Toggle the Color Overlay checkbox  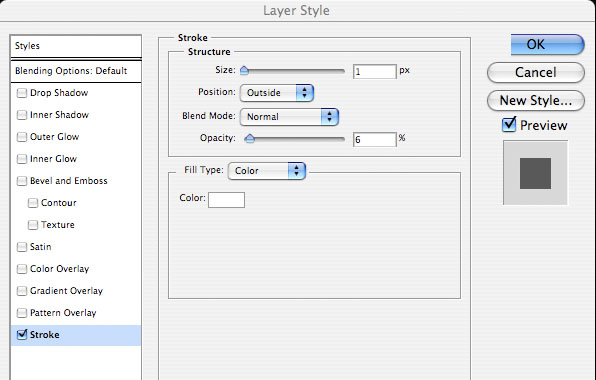(x=22, y=269)
